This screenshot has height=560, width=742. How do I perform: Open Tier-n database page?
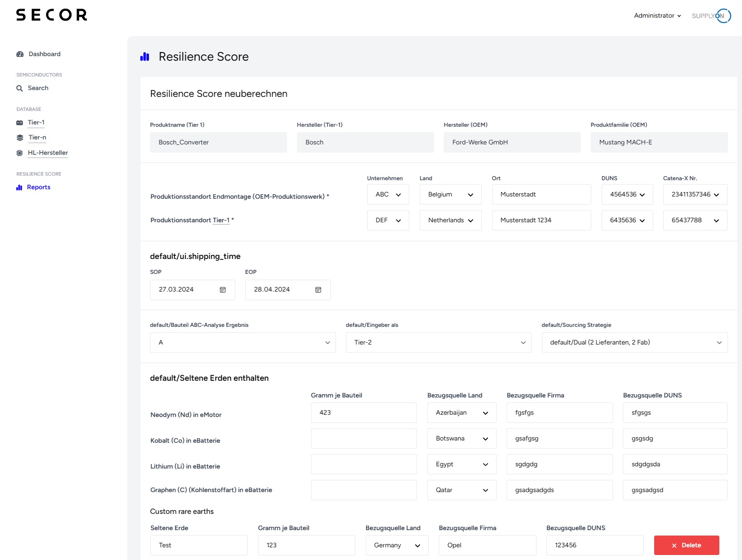tap(37, 138)
